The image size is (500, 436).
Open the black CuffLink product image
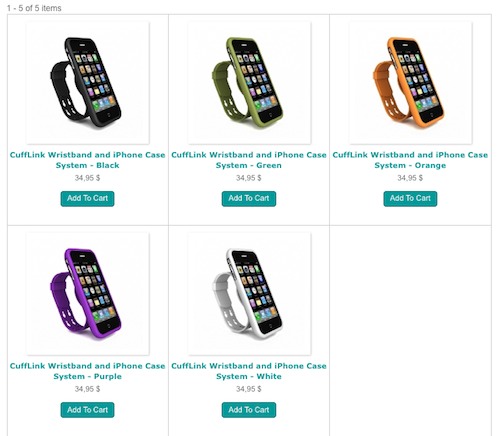point(88,83)
